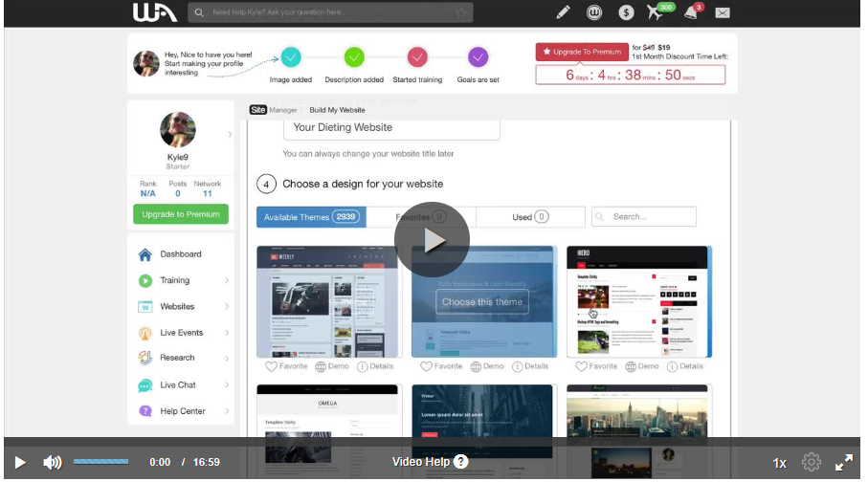Open the Dashboard menu item
The image size is (868, 482).
click(181, 254)
